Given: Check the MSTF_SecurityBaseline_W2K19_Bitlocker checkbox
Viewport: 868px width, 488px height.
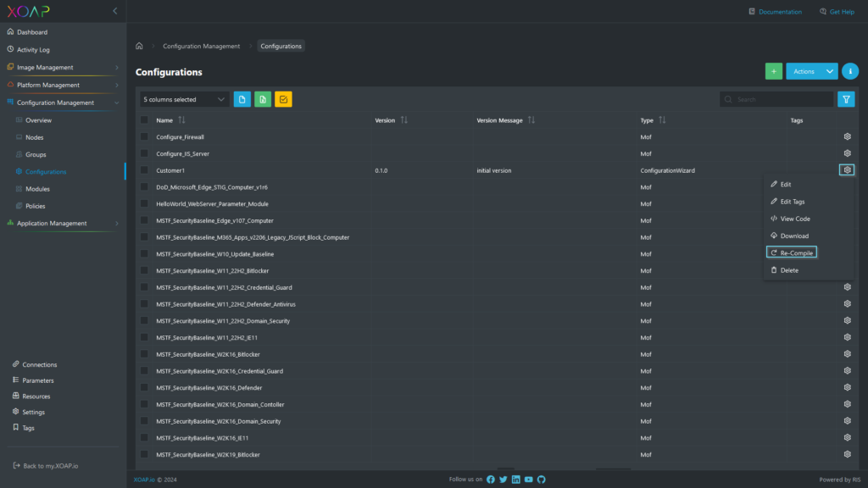Looking at the screenshot, I should point(144,454).
